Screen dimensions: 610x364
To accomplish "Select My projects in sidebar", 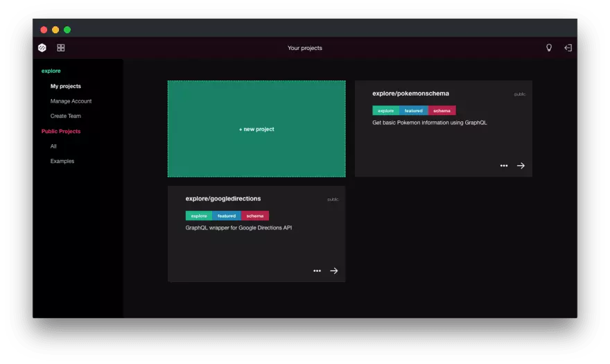I will click(x=65, y=86).
